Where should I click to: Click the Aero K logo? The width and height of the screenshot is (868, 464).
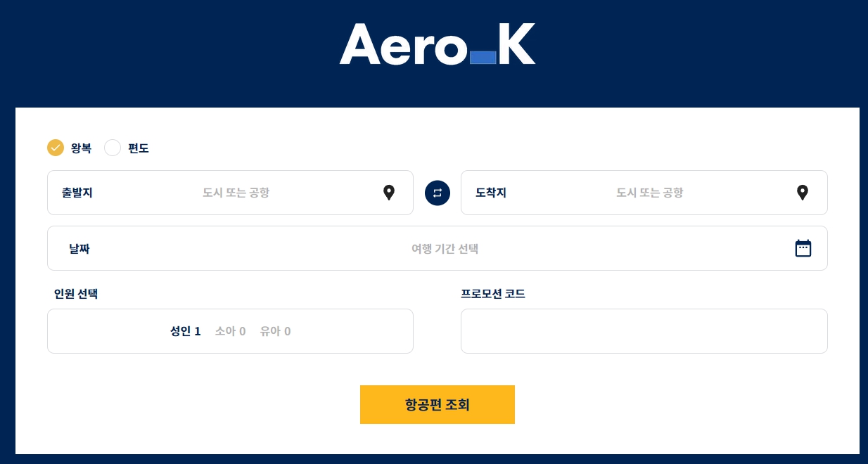click(438, 44)
